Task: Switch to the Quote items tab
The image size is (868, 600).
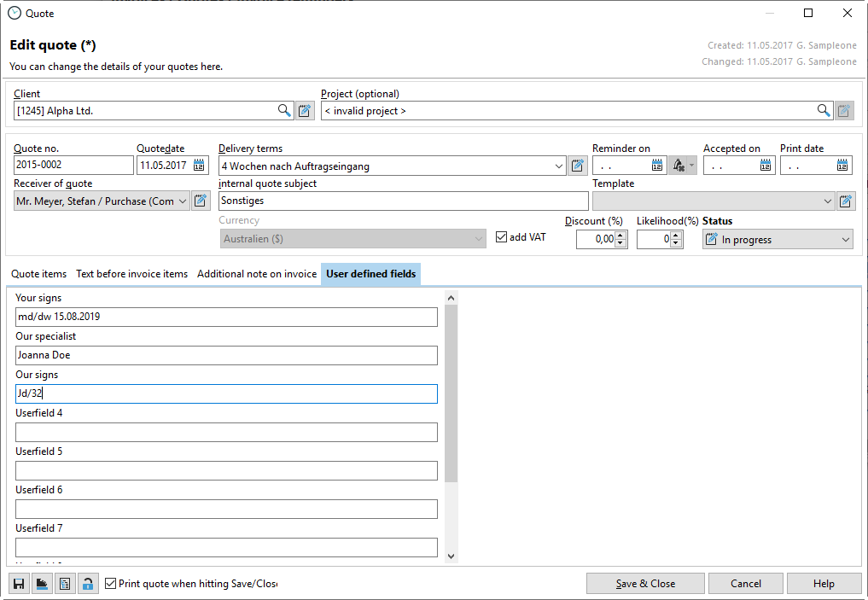Action: tap(38, 274)
